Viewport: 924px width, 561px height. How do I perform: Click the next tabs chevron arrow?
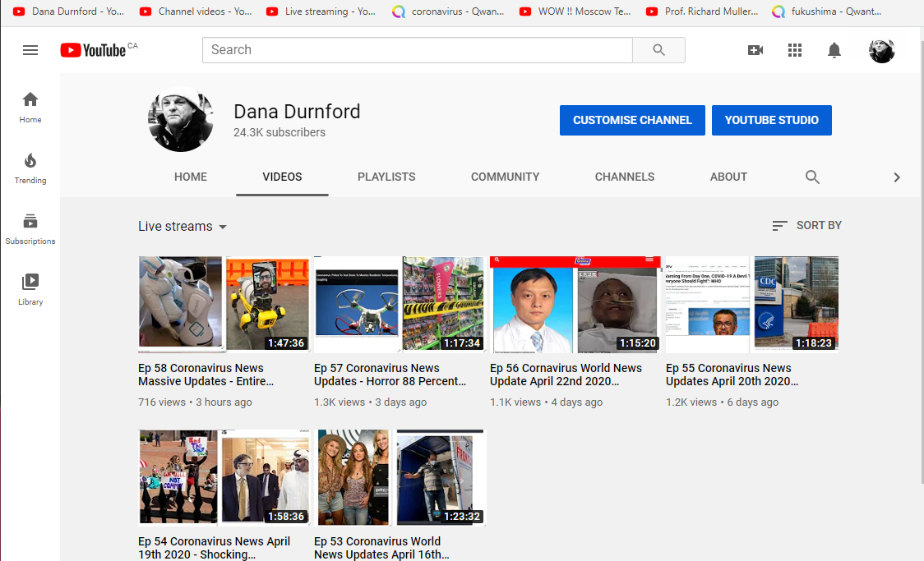click(x=896, y=177)
